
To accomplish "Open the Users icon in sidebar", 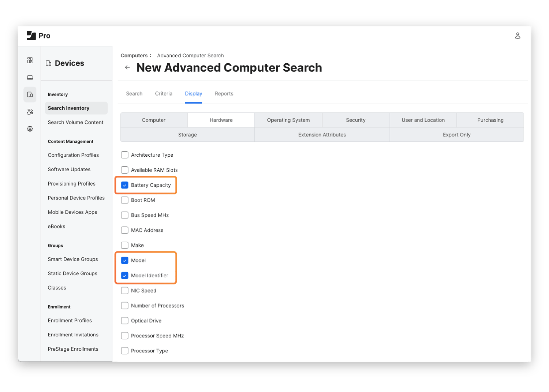I will pos(30,112).
